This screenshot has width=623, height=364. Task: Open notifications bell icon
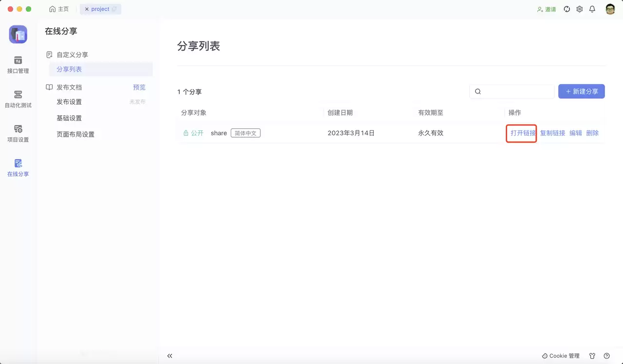point(592,9)
